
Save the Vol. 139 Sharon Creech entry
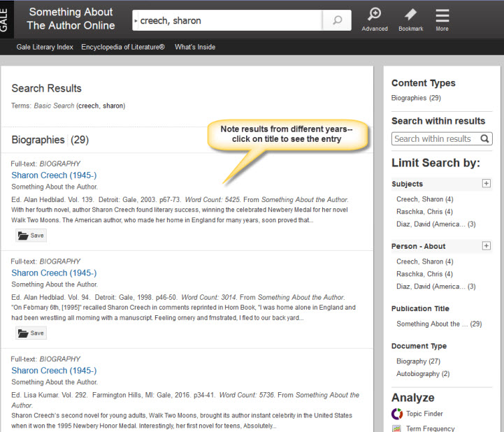[31, 236]
